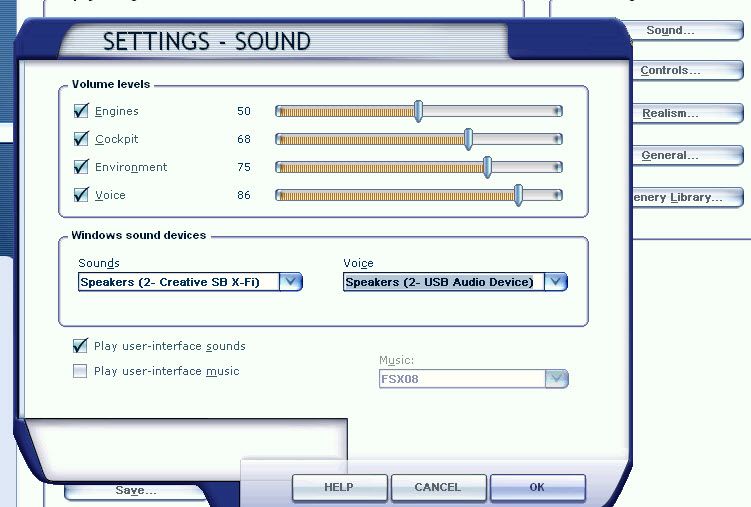Screen dimensions: 751x507
Task: Open the Voice device dropdown arrow
Action: (556, 282)
